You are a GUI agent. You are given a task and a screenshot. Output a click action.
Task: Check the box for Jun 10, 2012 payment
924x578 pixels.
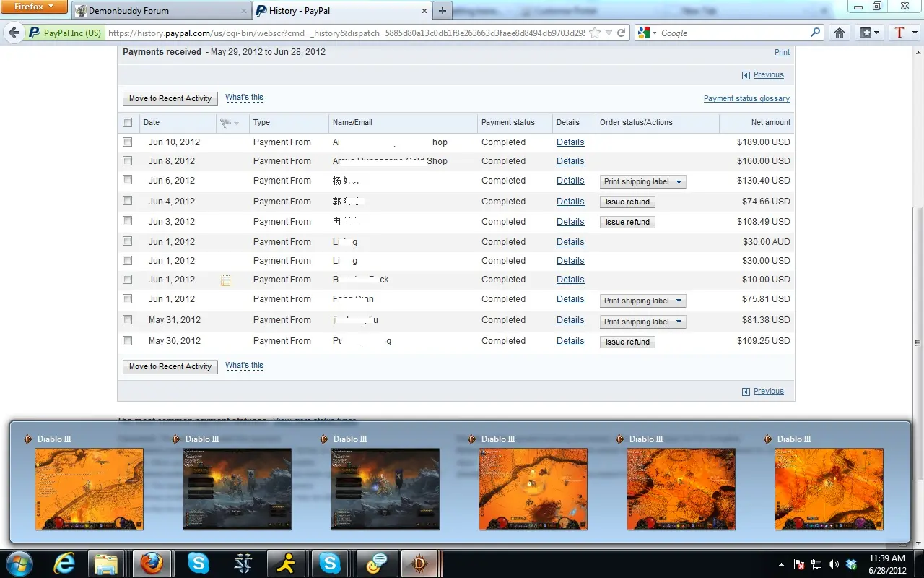(128, 142)
